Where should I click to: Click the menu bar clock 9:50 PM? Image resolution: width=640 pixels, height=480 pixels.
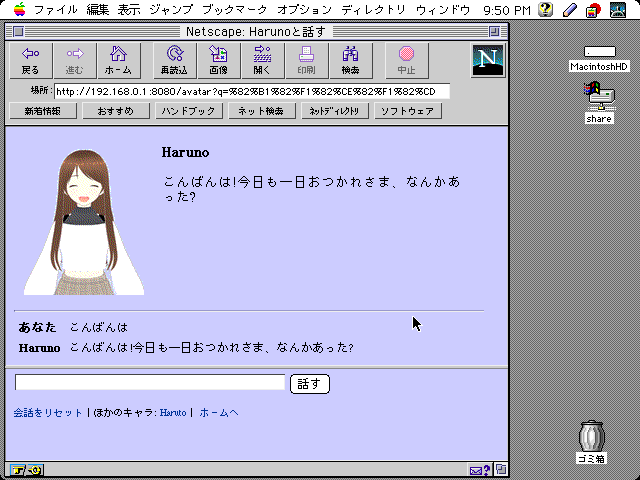(x=507, y=10)
